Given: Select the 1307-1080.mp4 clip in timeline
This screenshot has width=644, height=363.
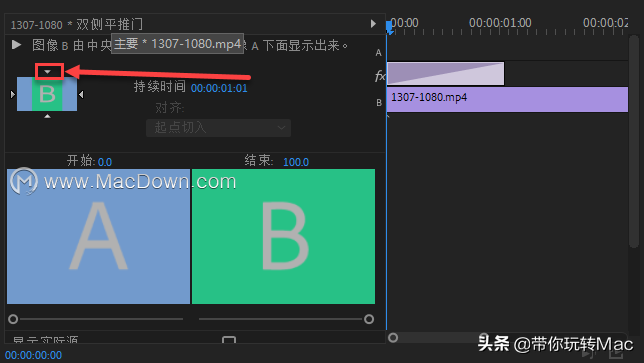Looking at the screenshot, I should [x=508, y=99].
